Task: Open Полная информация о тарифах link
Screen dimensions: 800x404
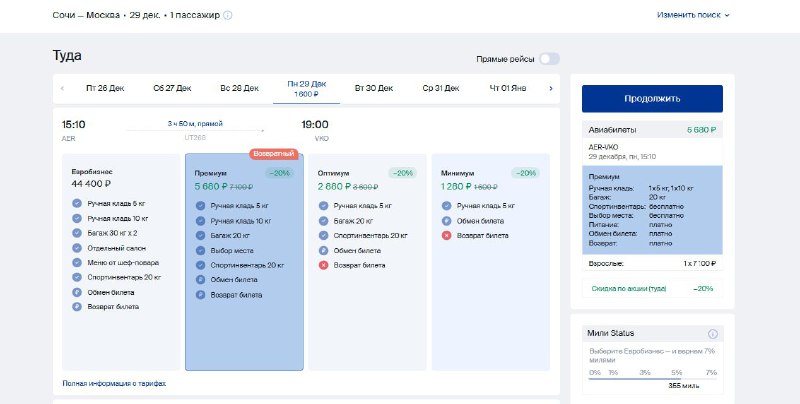Action: tap(113, 383)
